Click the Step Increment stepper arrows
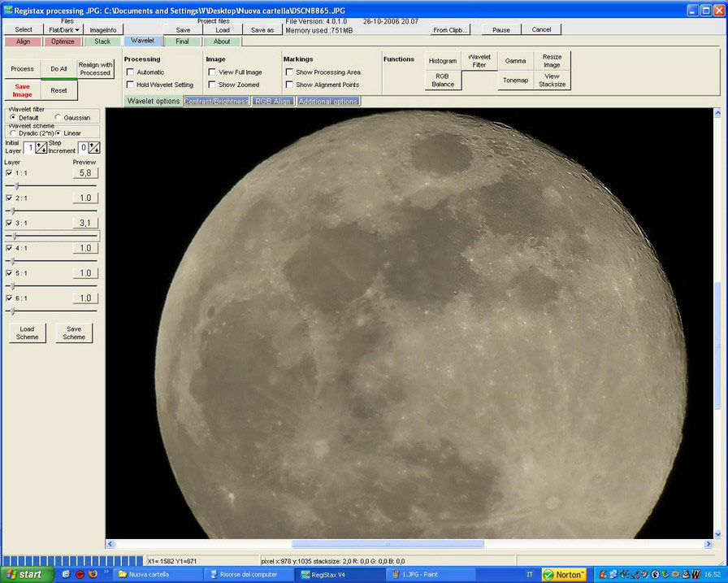Image resolution: width=728 pixels, height=583 pixels. pyautogui.click(x=94, y=148)
